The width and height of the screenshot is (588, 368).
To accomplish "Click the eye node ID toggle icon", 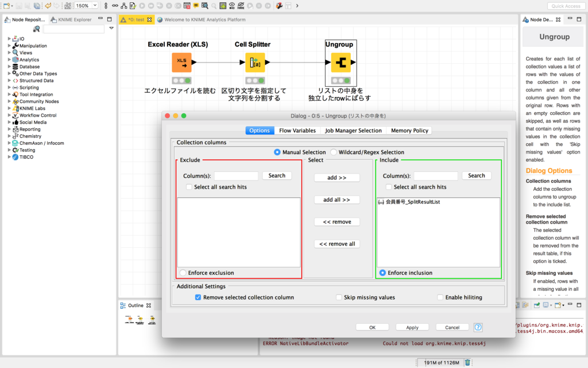I will pyautogui.click(x=232, y=6).
